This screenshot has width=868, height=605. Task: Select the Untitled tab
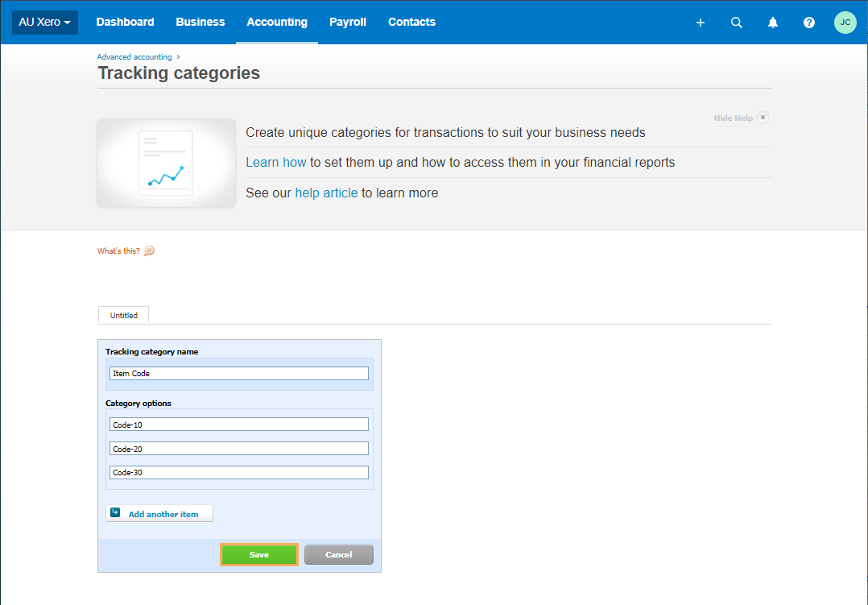(x=123, y=316)
